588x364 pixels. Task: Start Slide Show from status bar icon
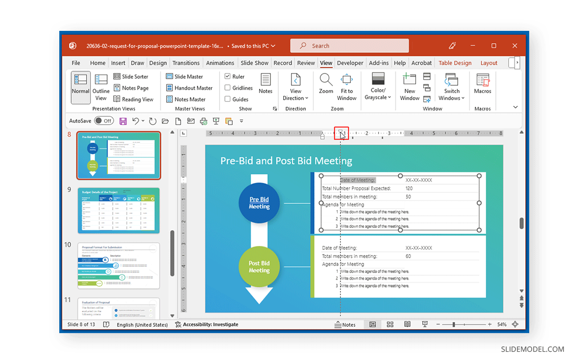(424, 324)
